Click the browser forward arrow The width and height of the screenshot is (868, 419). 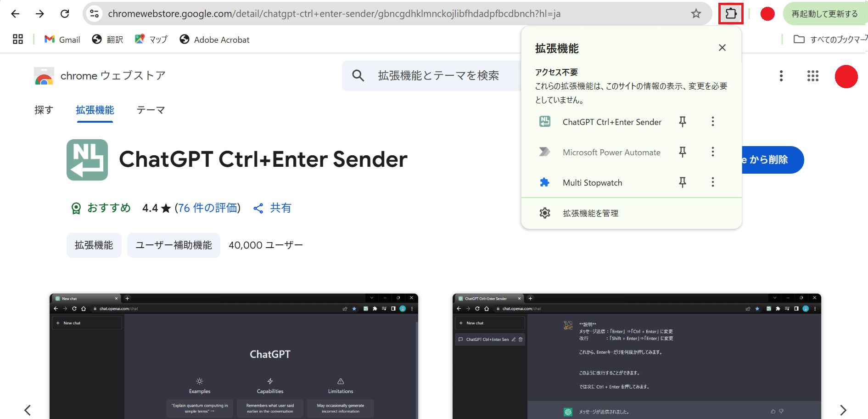(x=40, y=14)
